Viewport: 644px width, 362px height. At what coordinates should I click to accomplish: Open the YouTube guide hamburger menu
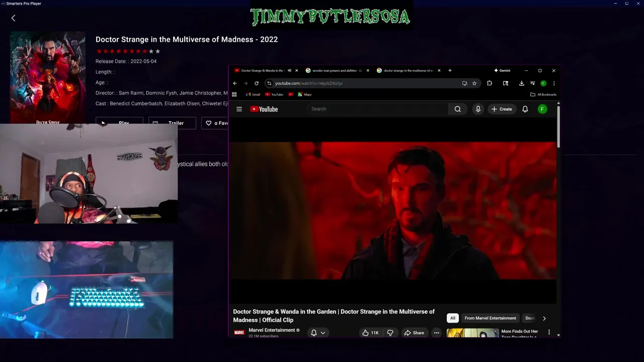click(239, 109)
